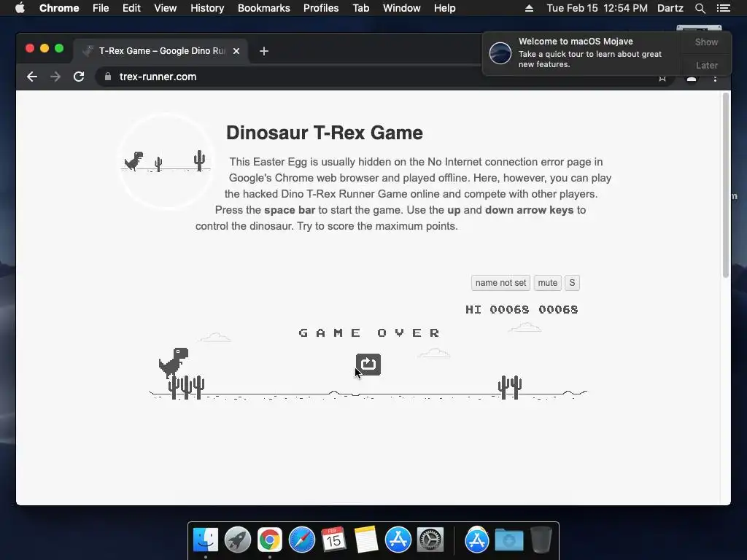Viewport: 747px width, 560px height.
Task: Select the T-Rex Game browser tab
Action: click(x=160, y=51)
